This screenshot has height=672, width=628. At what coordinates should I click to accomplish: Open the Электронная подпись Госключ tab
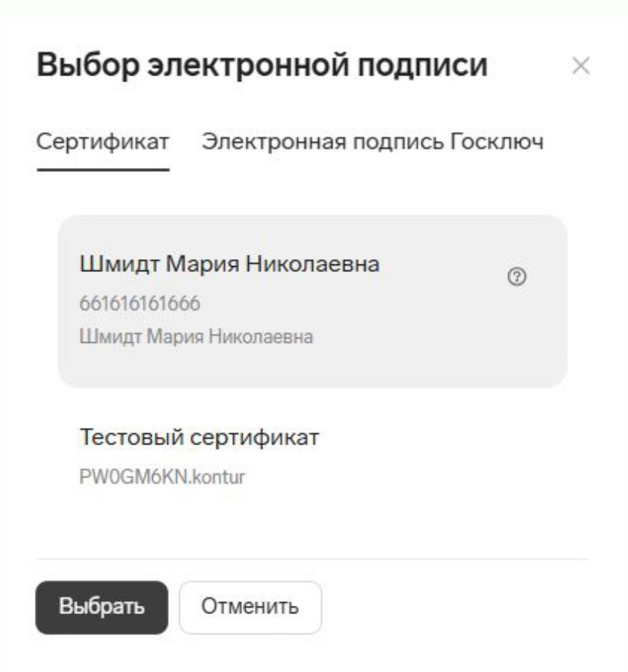tap(372, 142)
